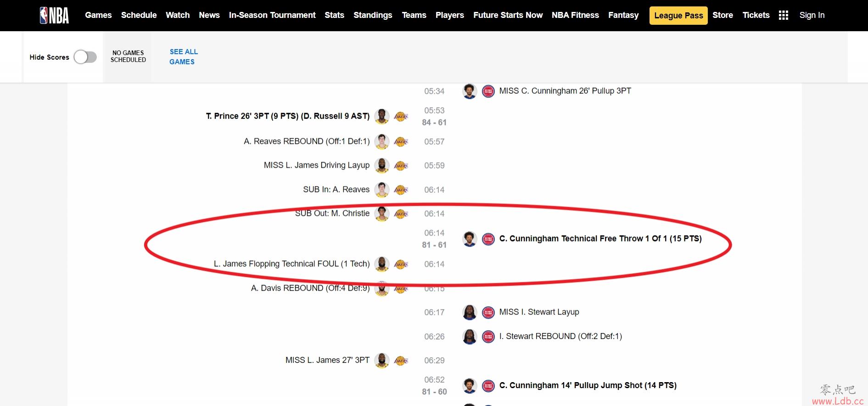Click Cunningham headshot on 14' Pullup Jump Shot
Viewport: 868px width, 406px height.
pyautogui.click(x=470, y=386)
